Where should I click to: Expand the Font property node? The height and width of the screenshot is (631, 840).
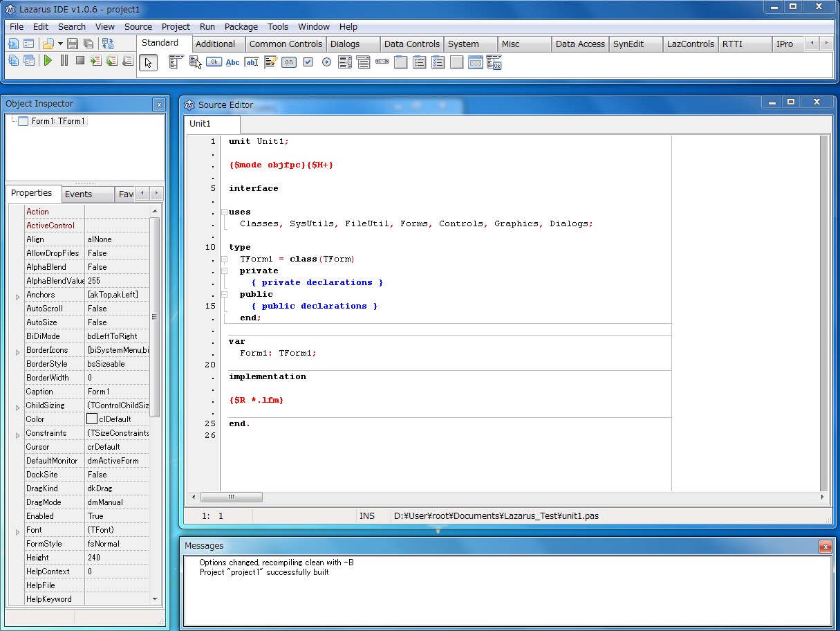tap(18, 531)
